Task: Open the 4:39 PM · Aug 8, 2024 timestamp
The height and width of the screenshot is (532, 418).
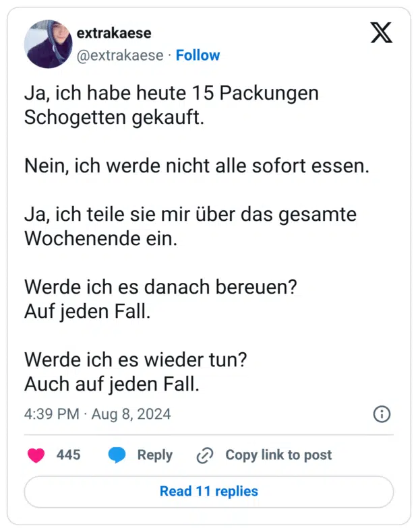Action: coord(98,414)
